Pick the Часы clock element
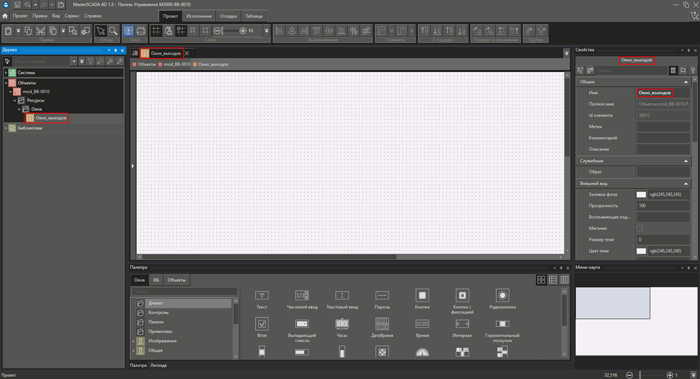 coord(342,327)
